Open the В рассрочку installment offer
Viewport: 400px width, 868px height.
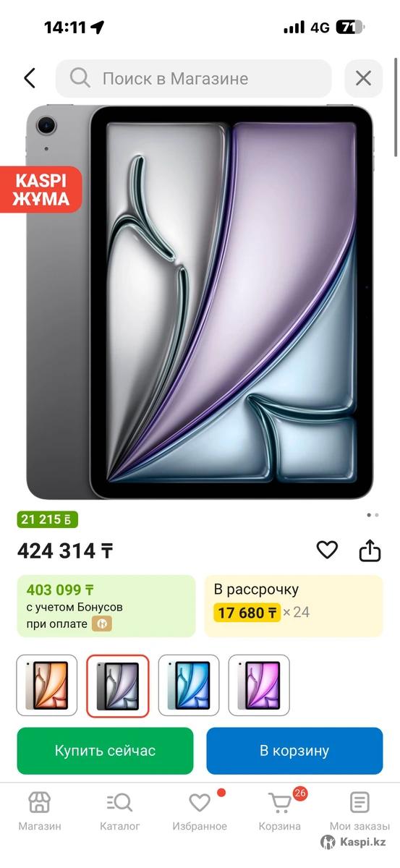point(294,606)
